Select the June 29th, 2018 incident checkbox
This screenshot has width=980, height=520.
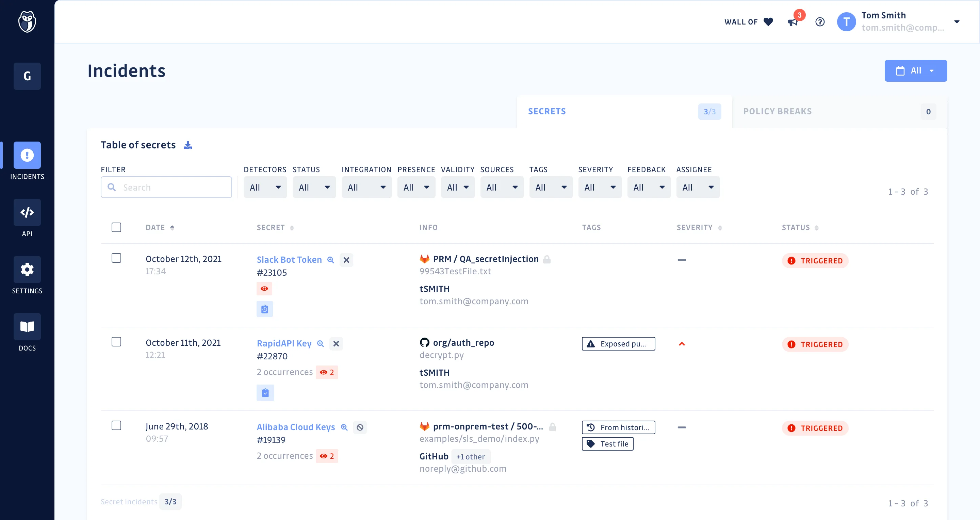point(116,425)
